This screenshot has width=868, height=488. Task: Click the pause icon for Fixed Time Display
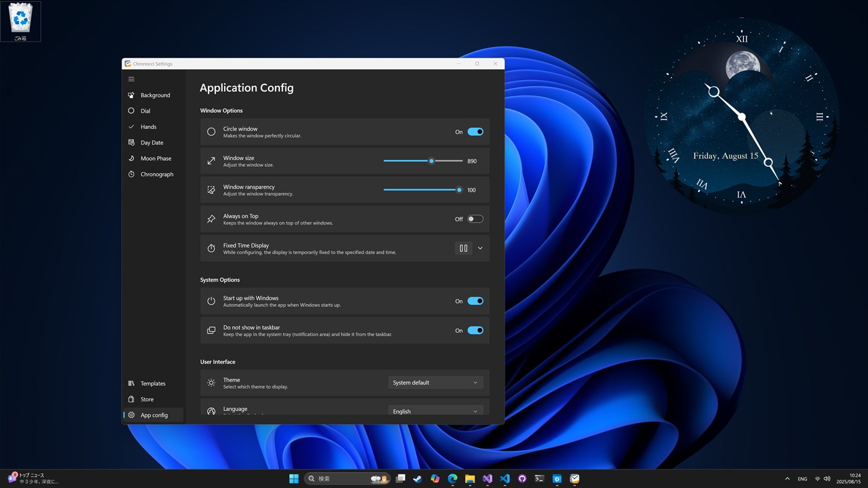pyautogui.click(x=463, y=248)
